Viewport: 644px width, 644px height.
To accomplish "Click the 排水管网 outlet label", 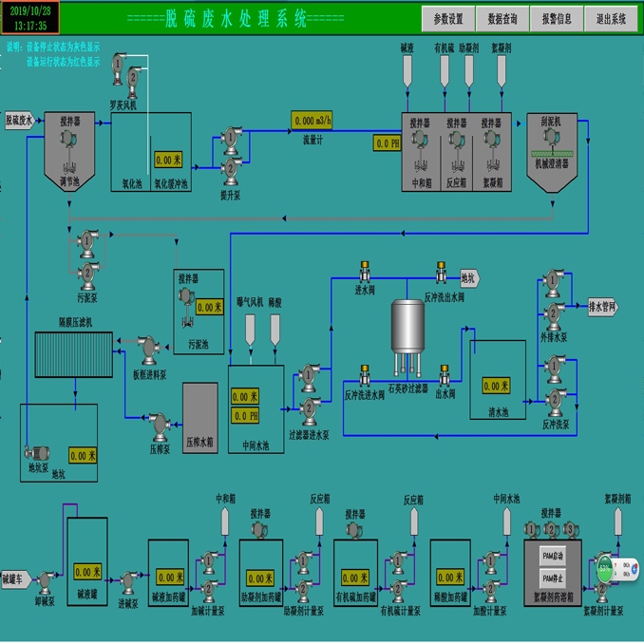I will (602, 307).
